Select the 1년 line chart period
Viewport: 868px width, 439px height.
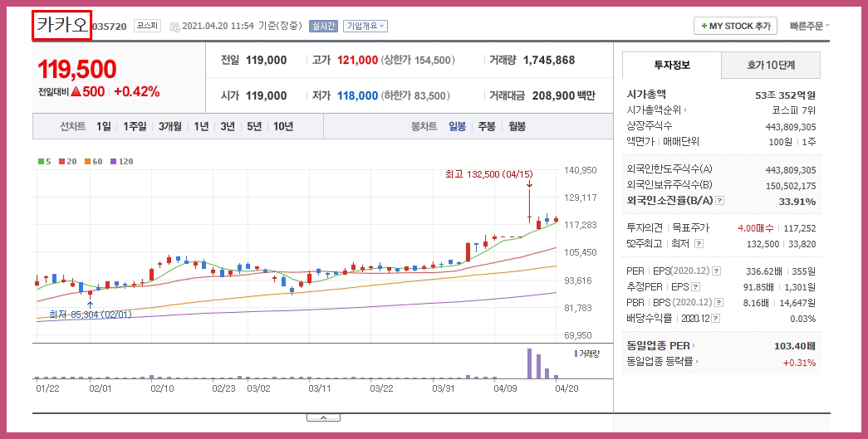pos(201,127)
